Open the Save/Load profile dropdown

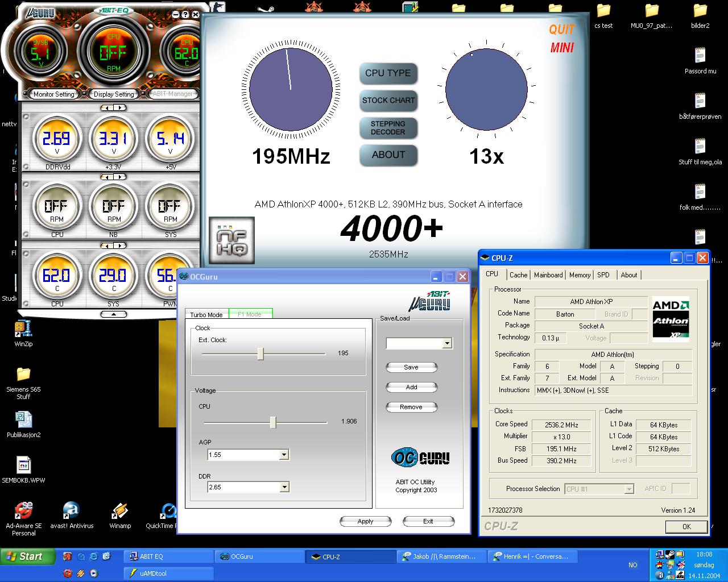(x=447, y=343)
